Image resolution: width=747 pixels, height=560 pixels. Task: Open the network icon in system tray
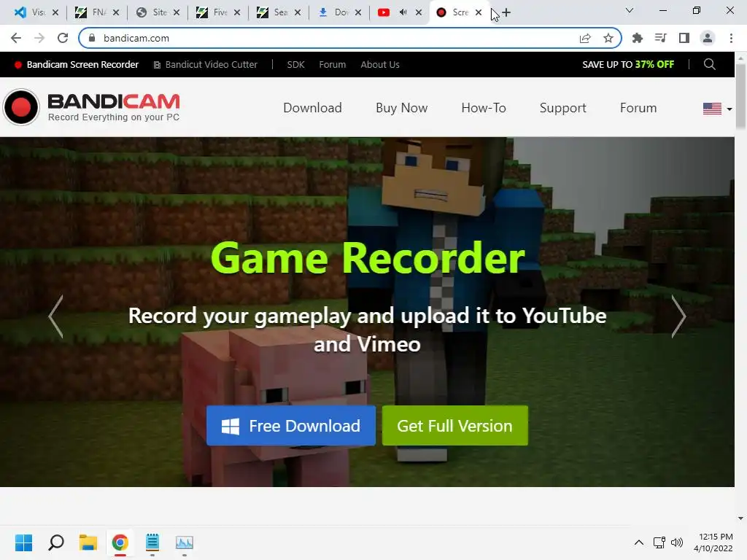tap(659, 542)
